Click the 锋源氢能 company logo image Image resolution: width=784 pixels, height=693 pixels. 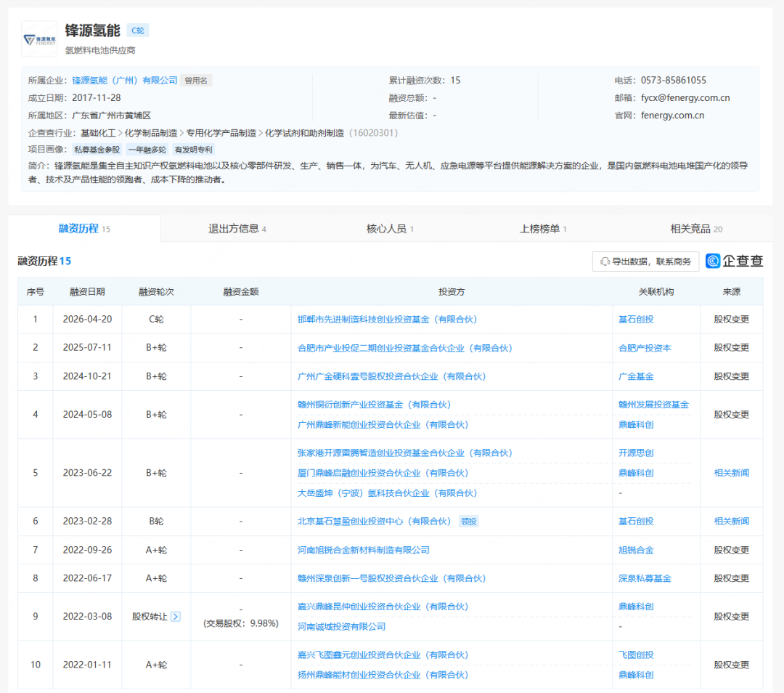pyautogui.click(x=39, y=37)
